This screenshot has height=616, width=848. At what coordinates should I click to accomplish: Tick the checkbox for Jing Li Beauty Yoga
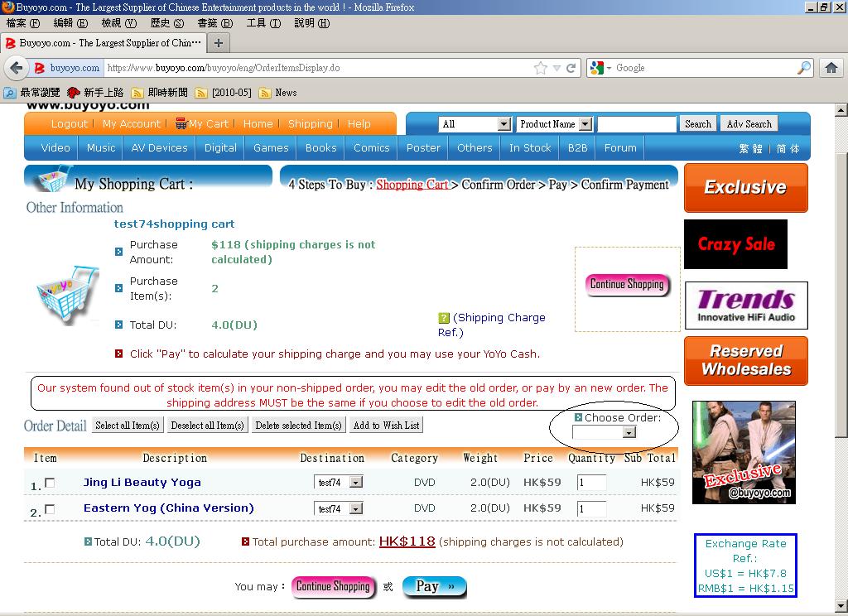coord(50,483)
